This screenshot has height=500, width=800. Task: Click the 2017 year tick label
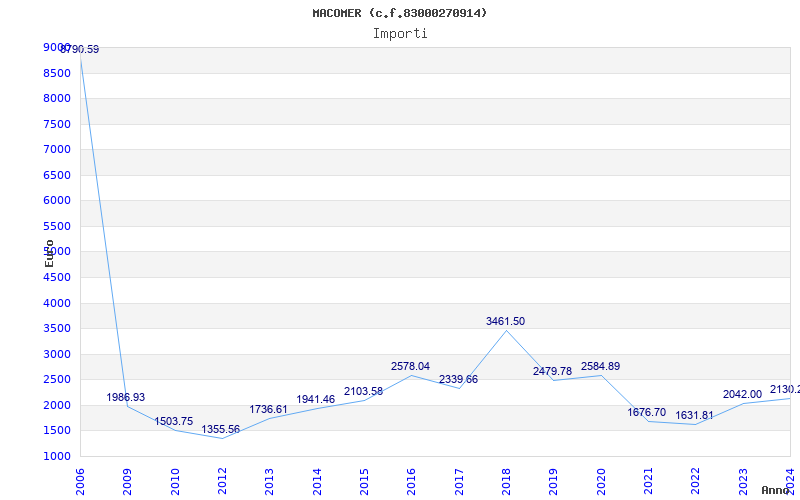click(x=459, y=482)
